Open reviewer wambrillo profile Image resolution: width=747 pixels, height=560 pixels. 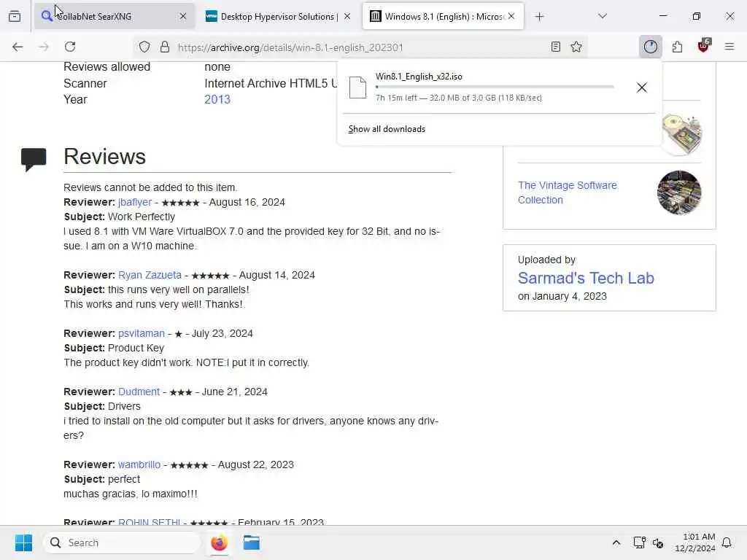139,464
